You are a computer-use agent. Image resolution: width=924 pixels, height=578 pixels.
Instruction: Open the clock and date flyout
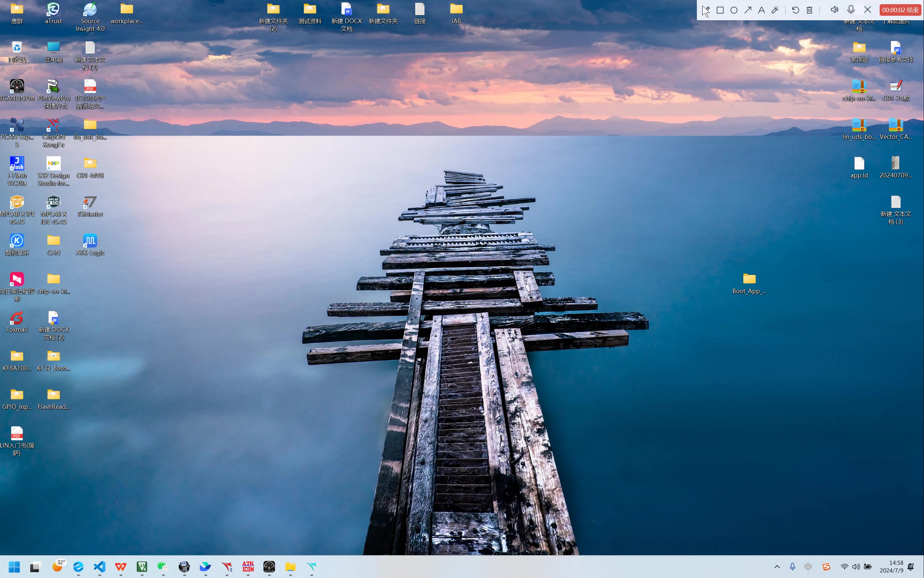tap(891, 566)
